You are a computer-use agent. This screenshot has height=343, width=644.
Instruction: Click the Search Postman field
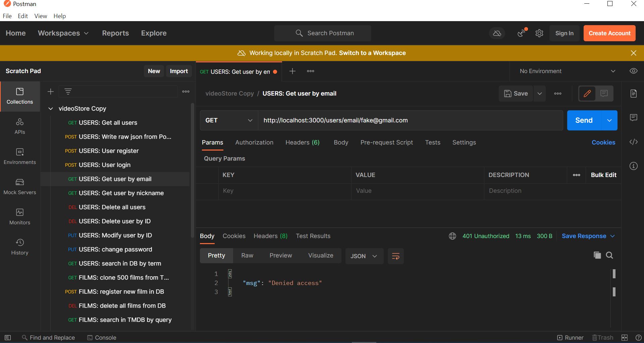pos(323,33)
